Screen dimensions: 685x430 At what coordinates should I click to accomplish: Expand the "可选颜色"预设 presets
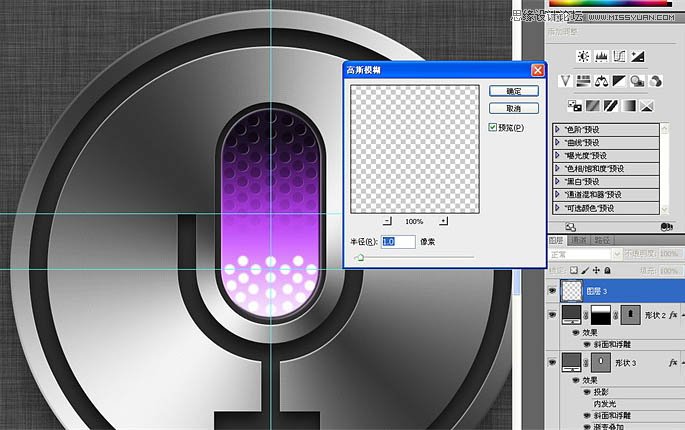pos(558,208)
